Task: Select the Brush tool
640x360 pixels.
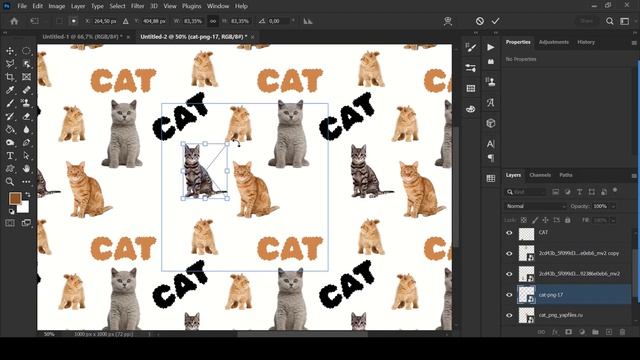Action: [x=10, y=103]
